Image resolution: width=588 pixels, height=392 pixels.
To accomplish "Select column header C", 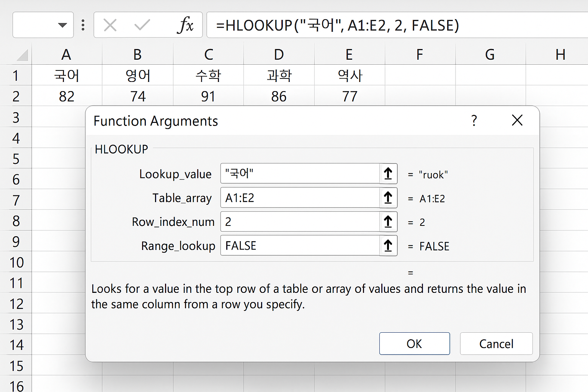I will click(x=208, y=54).
